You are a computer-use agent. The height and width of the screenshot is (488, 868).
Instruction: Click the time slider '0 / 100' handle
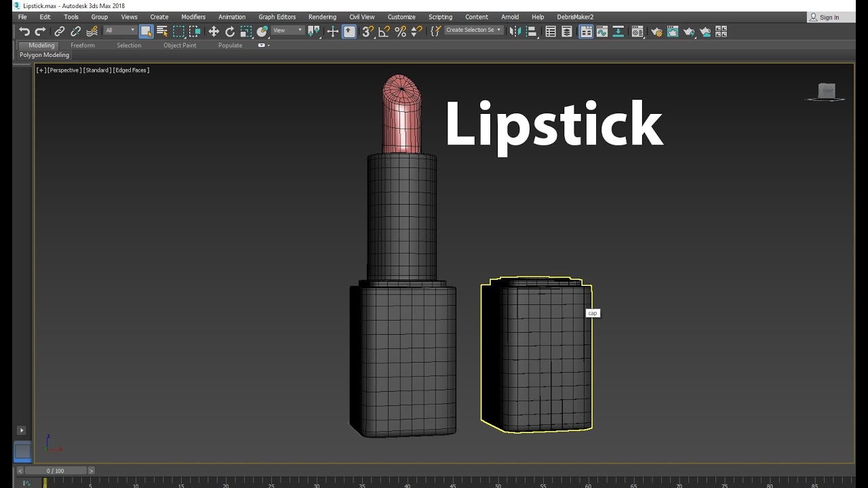[56, 470]
